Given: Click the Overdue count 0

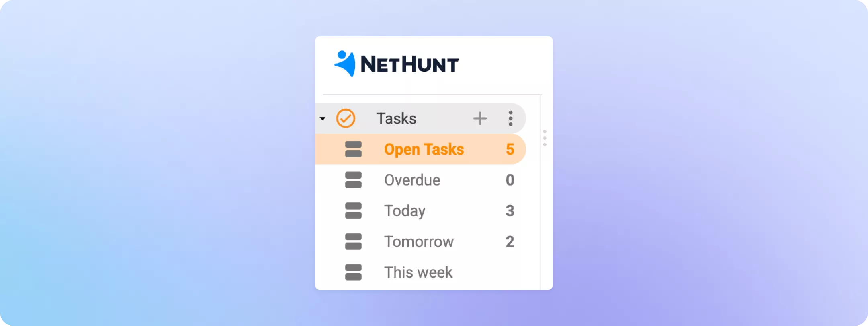Looking at the screenshot, I should pos(510,180).
